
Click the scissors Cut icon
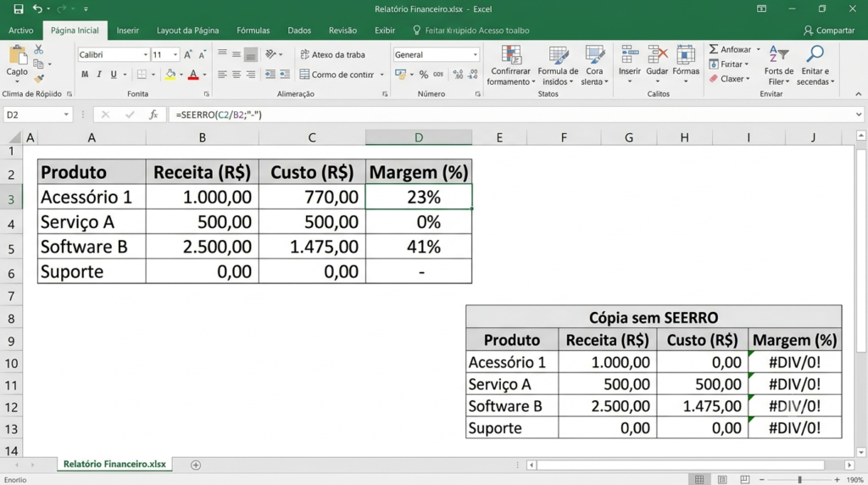click(39, 50)
